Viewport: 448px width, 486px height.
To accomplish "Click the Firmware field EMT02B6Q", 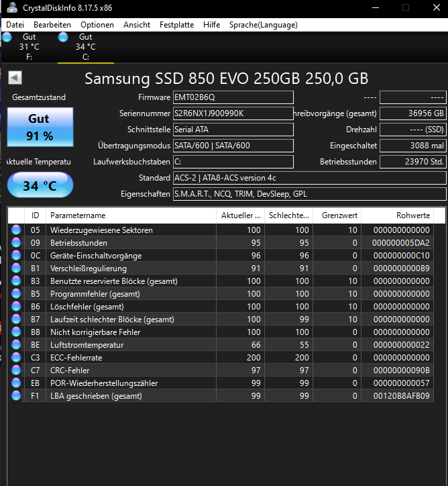I will [x=233, y=97].
